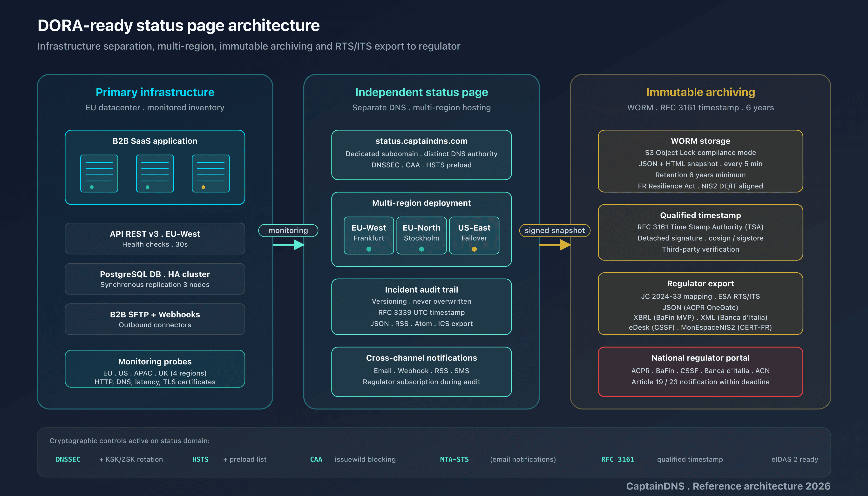The height and width of the screenshot is (496, 868).
Task: Click 'HTTP, DNS, latency, TLS certificates' text
Action: coord(155,382)
